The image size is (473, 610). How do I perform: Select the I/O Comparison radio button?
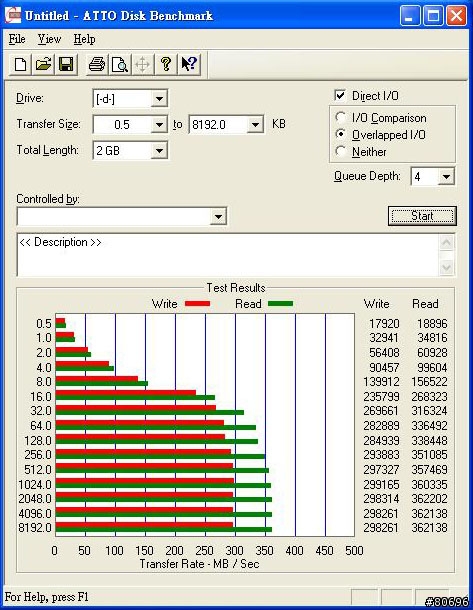click(341, 117)
